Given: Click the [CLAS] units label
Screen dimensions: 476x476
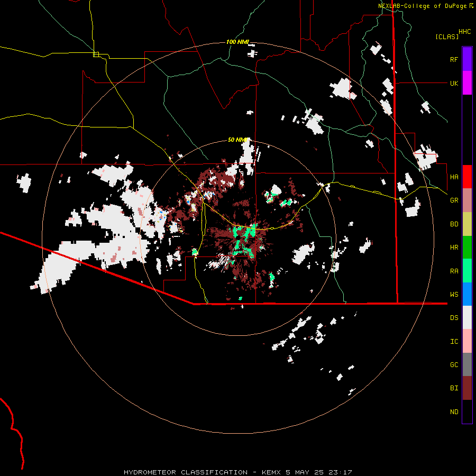Looking at the screenshot, I should coord(447,37).
